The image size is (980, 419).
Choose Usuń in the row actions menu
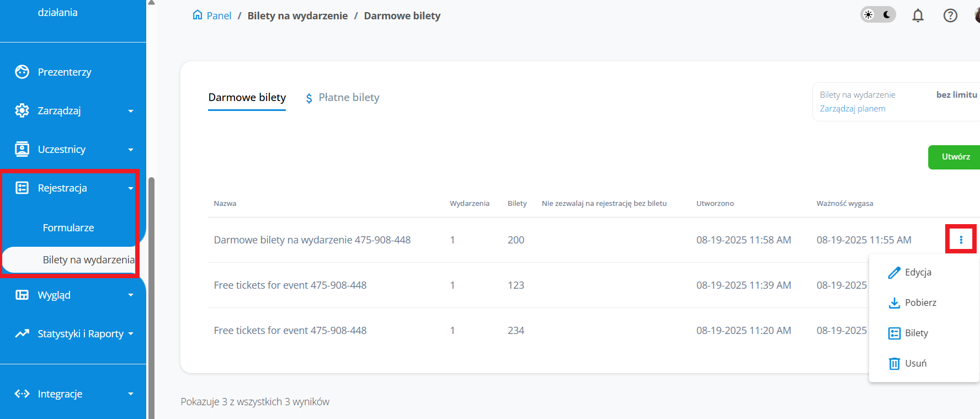coord(915,363)
